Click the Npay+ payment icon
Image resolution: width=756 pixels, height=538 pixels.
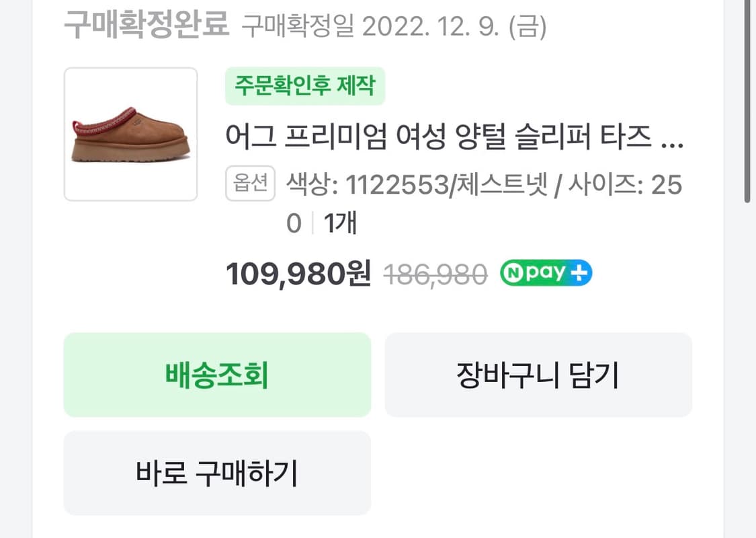(x=544, y=272)
